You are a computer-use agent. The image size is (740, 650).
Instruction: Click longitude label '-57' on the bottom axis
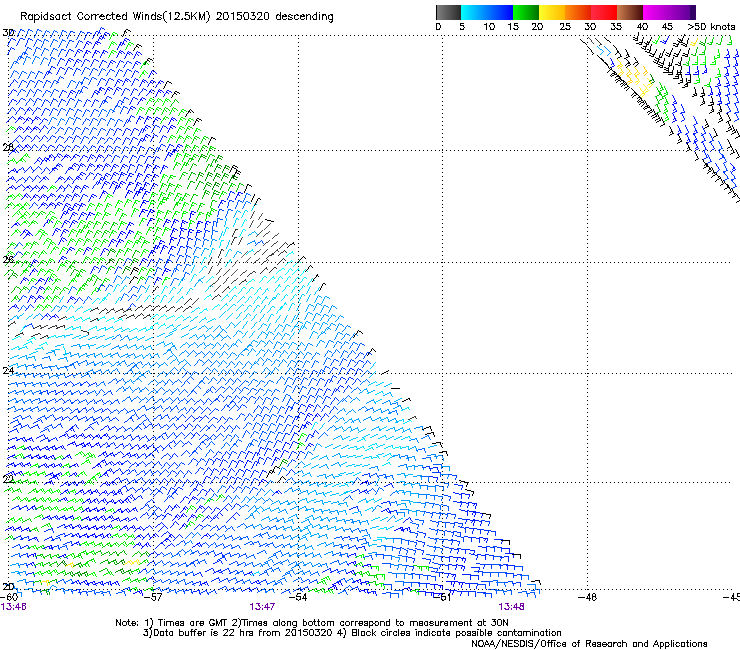tap(153, 597)
